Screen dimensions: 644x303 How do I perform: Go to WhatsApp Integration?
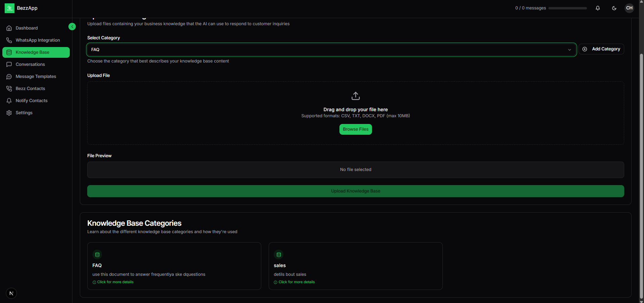point(36,40)
